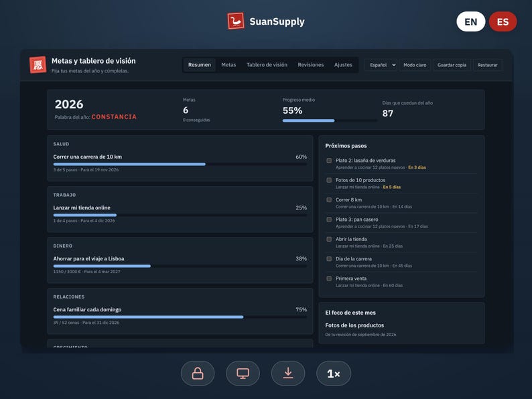
Task: Check the 'Fotos de 10 productos' checkbox
Action: pyautogui.click(x=329, y=180)
